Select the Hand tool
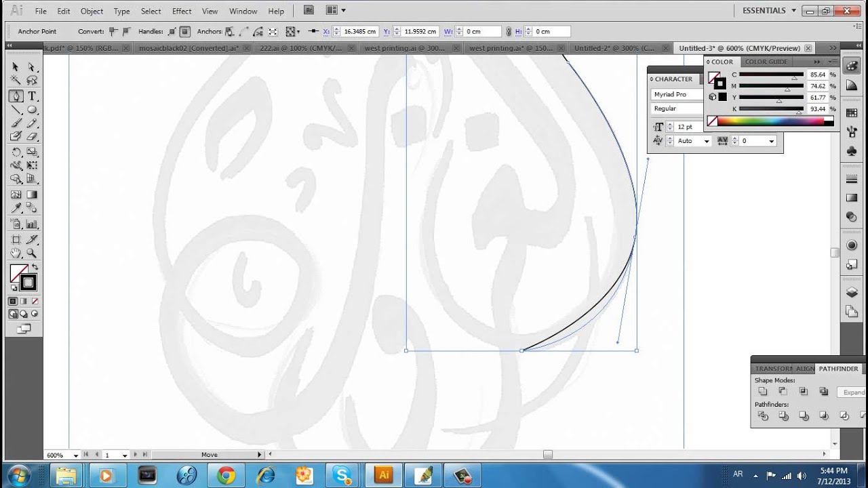This screenshot has height=488, width=868. point(16,253)
